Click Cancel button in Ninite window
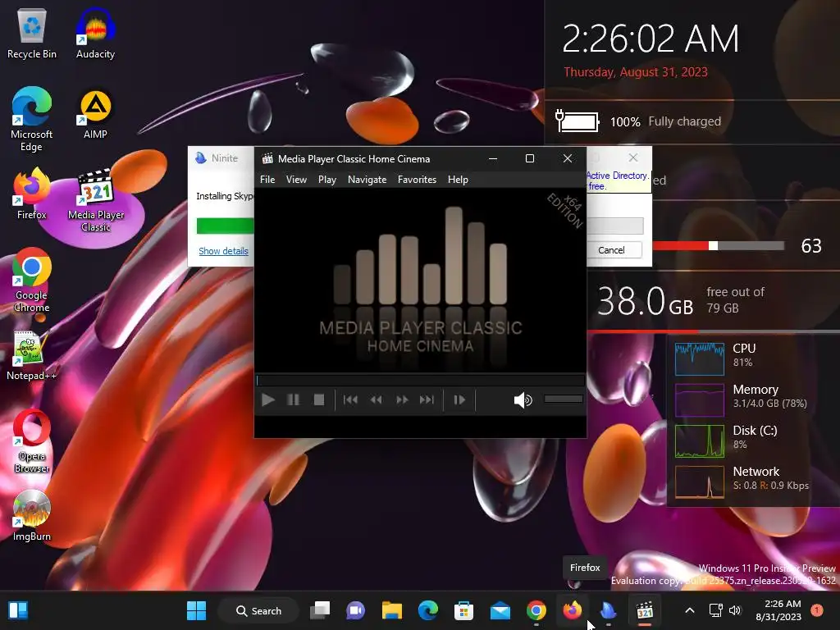Image resolution: width=840 pixels, height=630 pixels. pyautogui.click(x=611, y=250)
